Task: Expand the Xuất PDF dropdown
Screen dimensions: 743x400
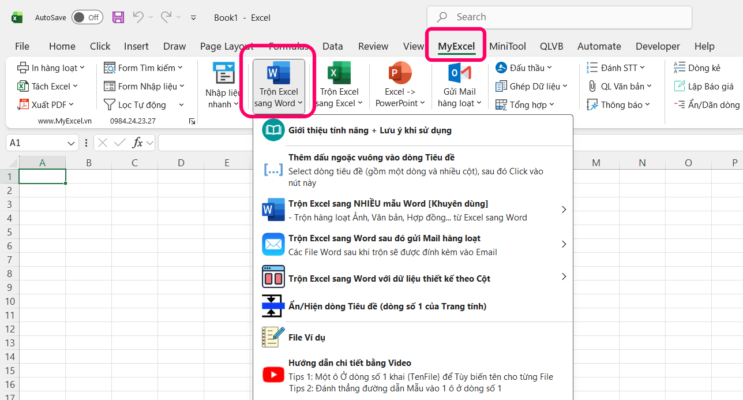Action: click(72, 104)
